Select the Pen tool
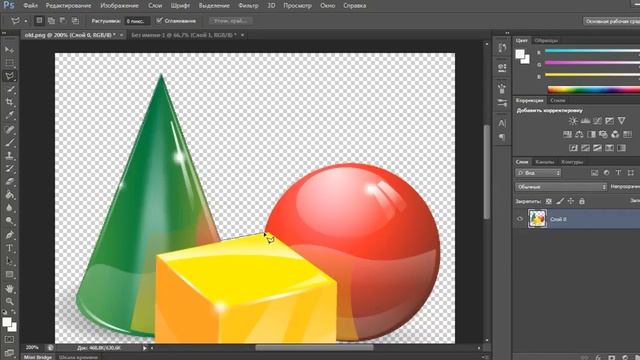The height and width of the screenshot is (360, 640). point(9,235)
